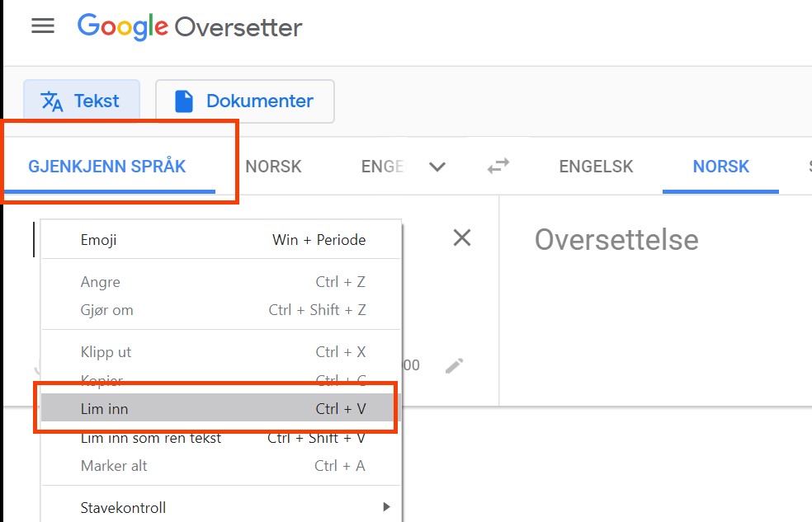
Task: Select Norsk as source language
Action: point(273,167)
